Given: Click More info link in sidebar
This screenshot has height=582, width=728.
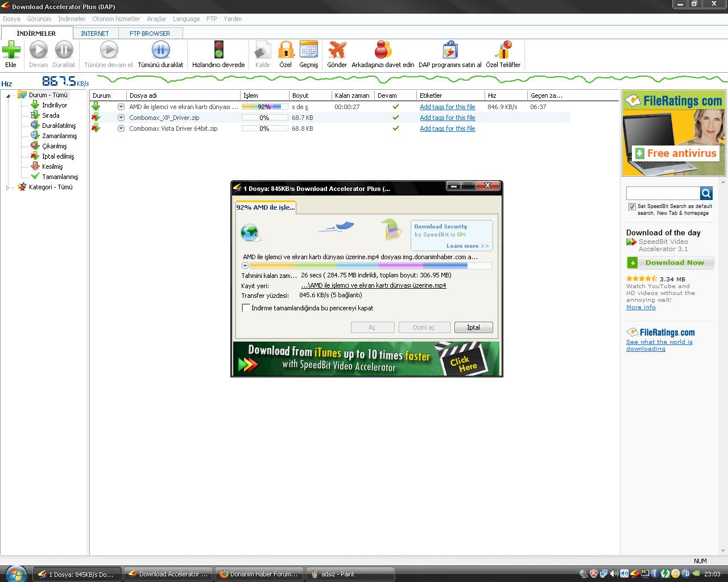Looking at the screenshot, I should [x=641, y=307].
